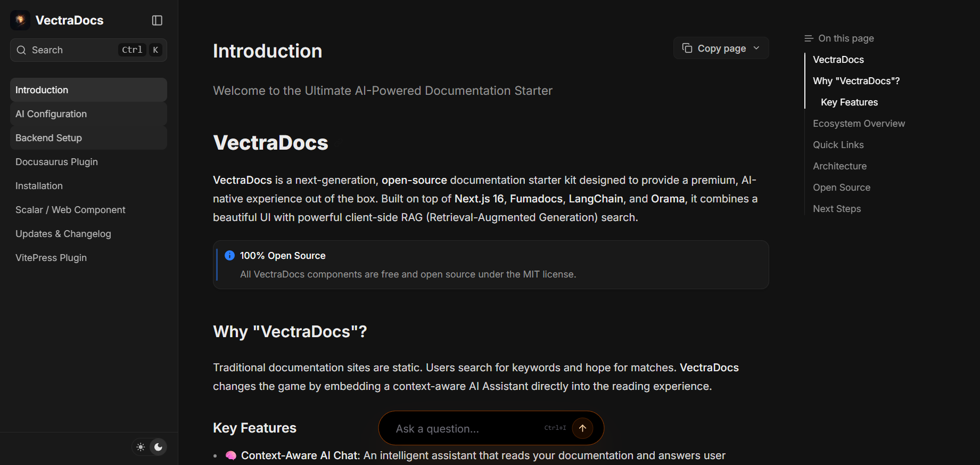Viewport: 980px width, 465px height.
Task: Expand the Copy page dropdown chevron
Action: (756, 48)
